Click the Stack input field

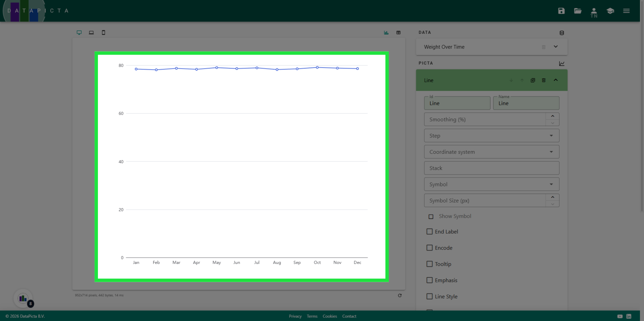point(491,168)
